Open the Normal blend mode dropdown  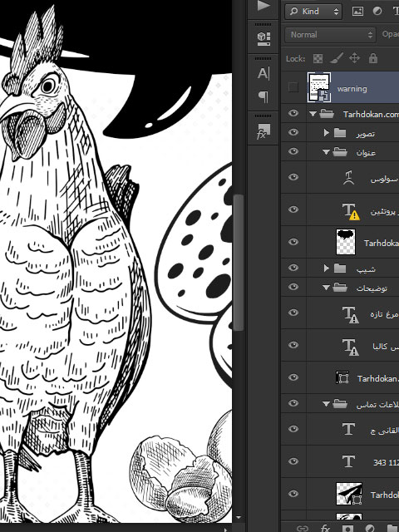coord(330,35)
